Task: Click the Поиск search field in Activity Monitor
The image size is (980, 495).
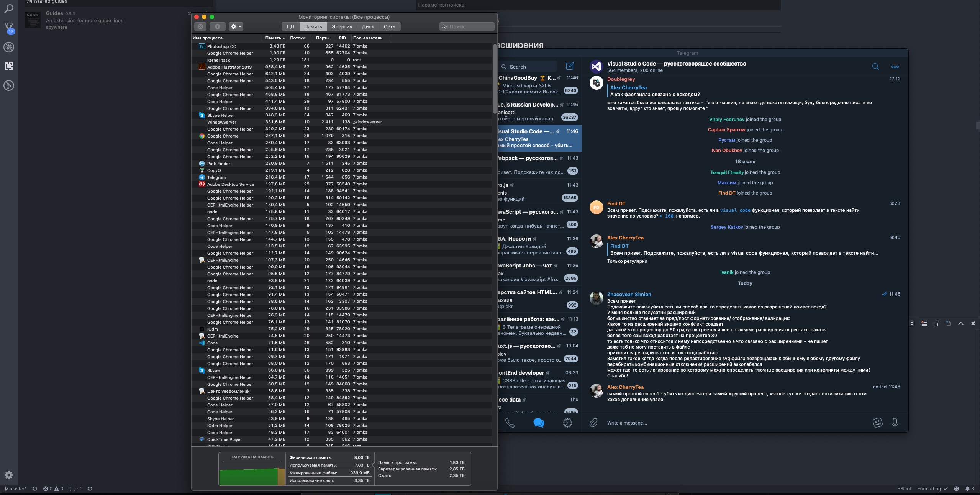Action: (467, 26)
